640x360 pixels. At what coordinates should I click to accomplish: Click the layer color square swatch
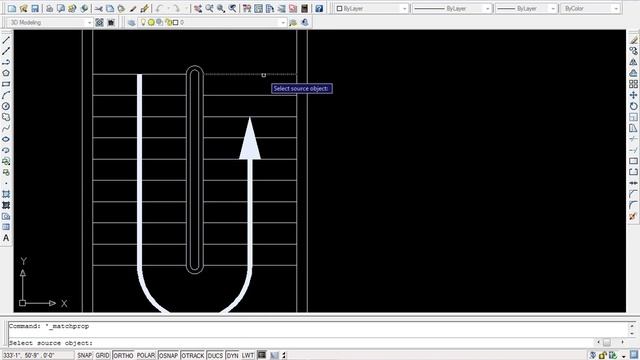point(176,22)
